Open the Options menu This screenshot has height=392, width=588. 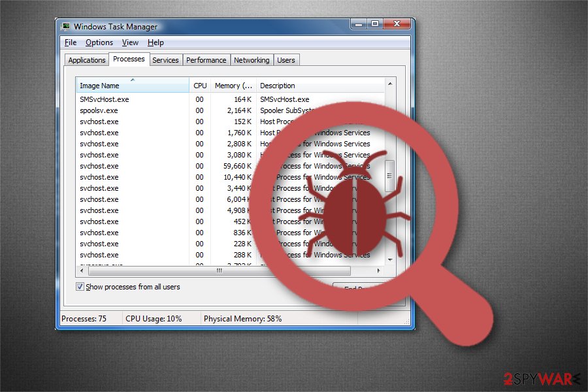click(x=99, y=42)
